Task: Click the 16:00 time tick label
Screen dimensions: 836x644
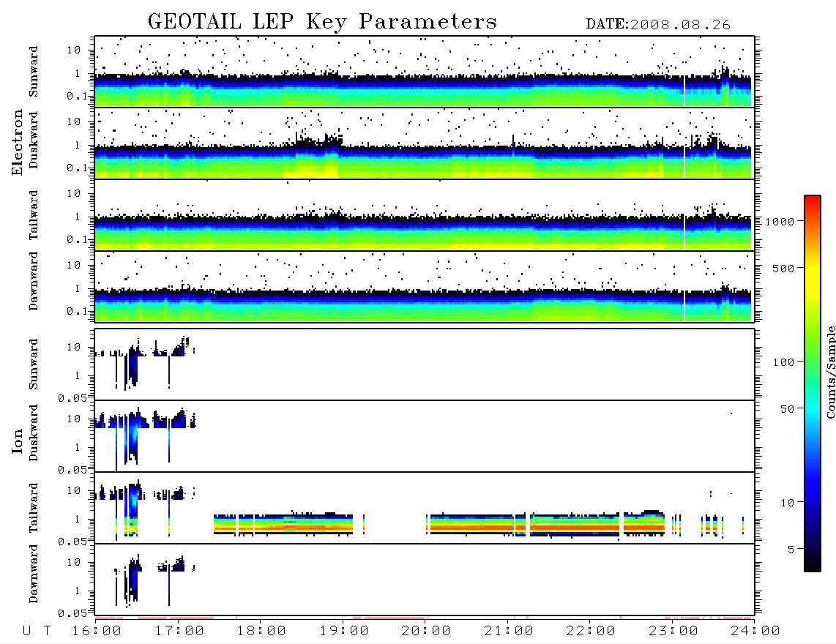Action: [x=97, y=632]
